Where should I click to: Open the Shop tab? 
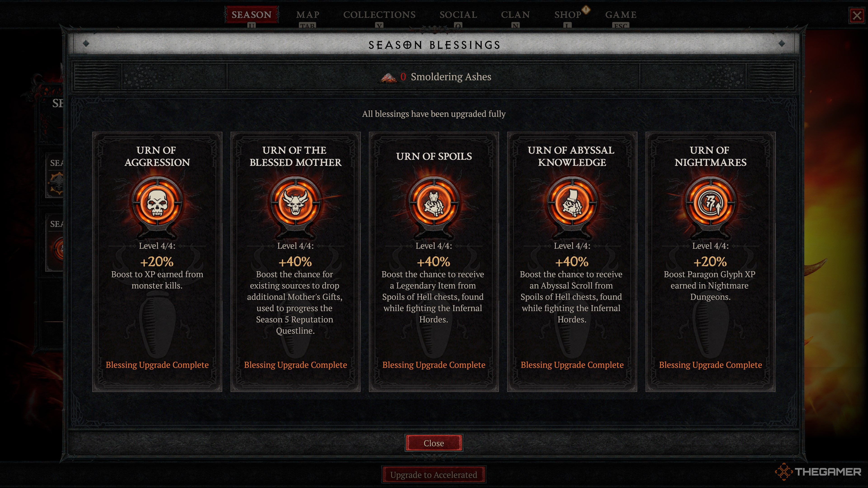[x=568, y=14]
